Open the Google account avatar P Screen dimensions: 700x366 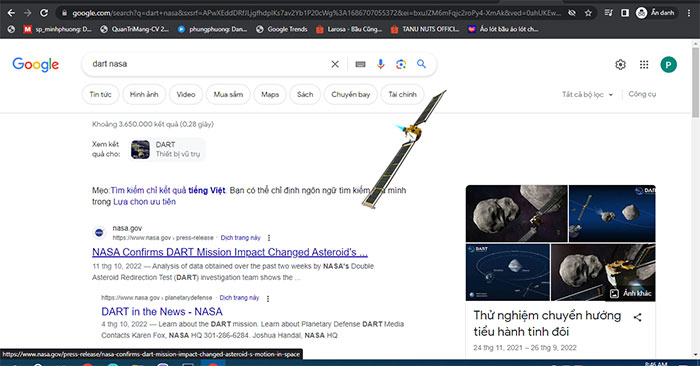tap(668, 65)
